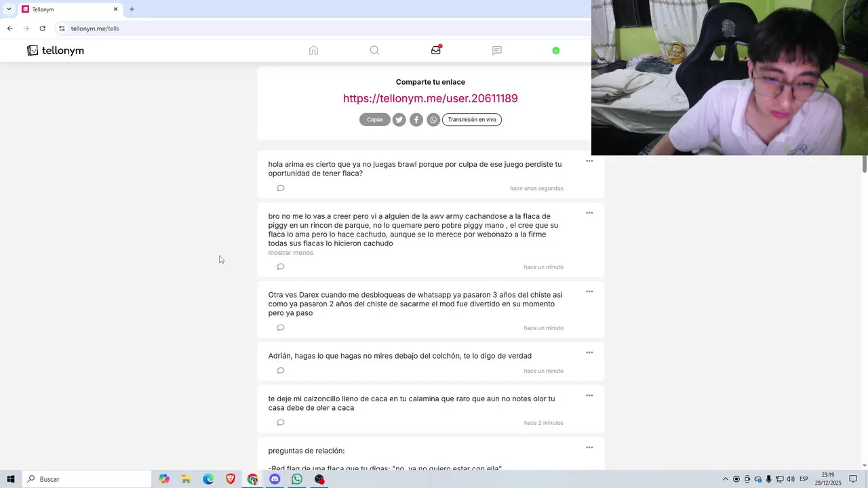The image size is (868, 488).
Task: Open the inbox icon with red notification dot
Action: (436, 50)
